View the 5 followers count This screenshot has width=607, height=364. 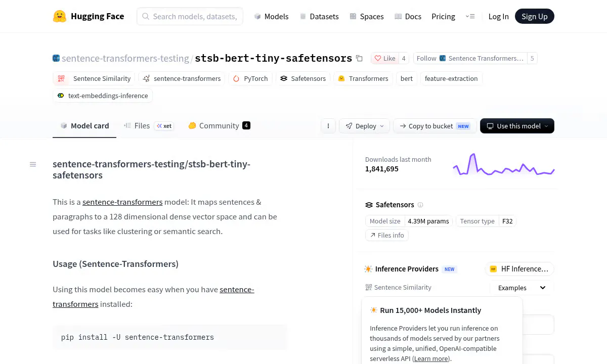coord(532,58)
